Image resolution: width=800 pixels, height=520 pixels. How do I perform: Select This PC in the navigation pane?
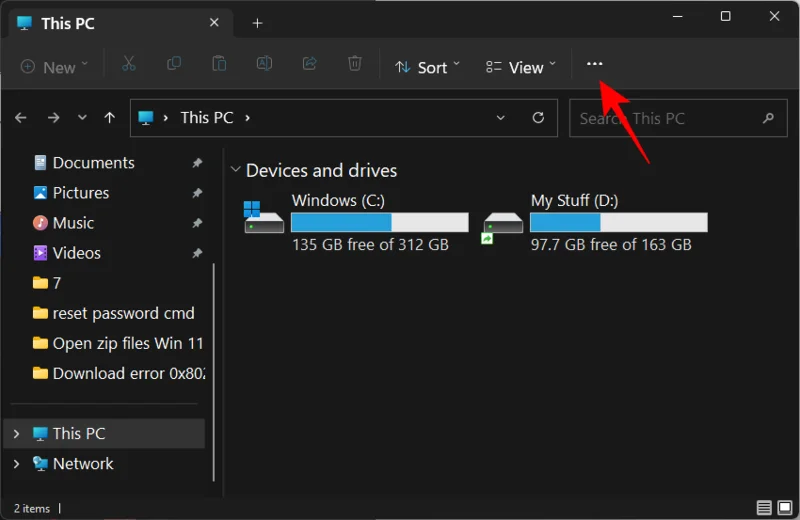pos(105,434)
